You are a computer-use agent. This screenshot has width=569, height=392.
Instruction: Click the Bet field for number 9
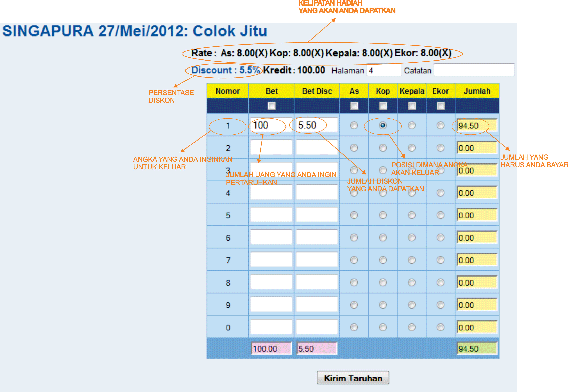point(271,304)
